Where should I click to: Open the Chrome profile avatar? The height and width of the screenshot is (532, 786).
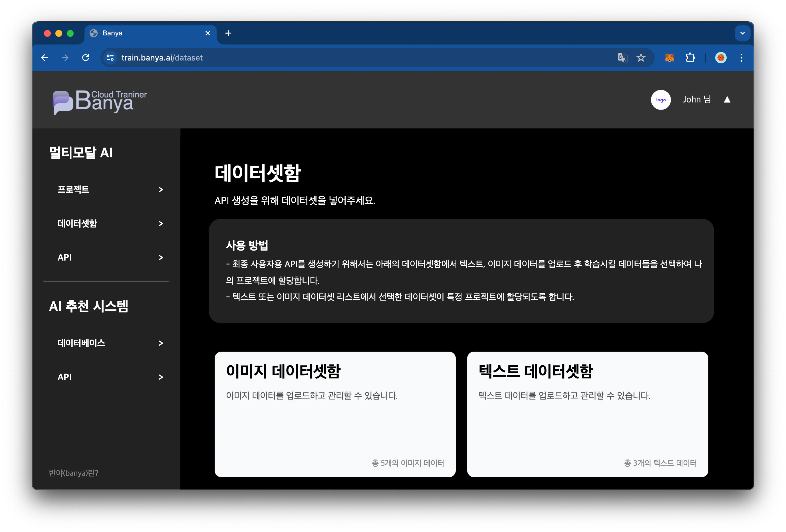click(x=721, y=58)
